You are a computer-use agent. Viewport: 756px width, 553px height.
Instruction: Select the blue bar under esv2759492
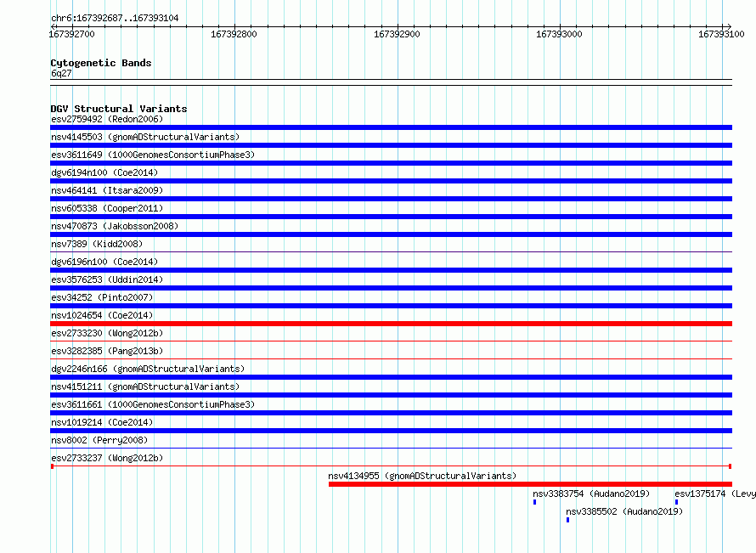pos(391,127)
